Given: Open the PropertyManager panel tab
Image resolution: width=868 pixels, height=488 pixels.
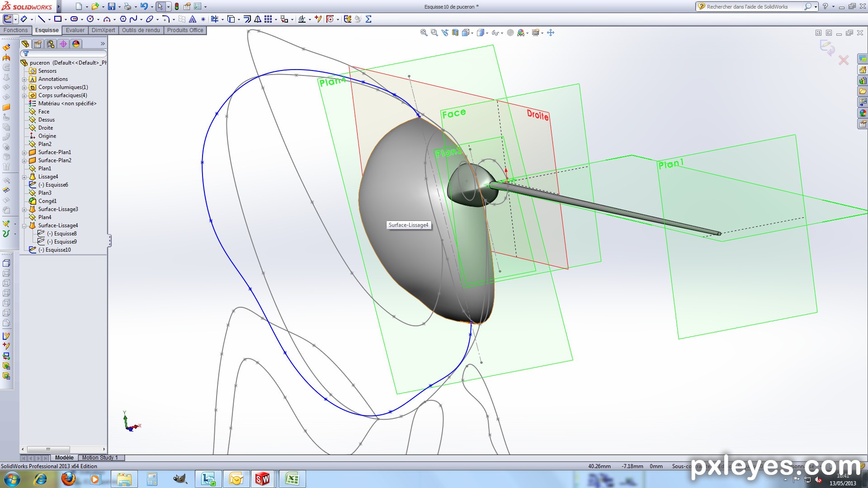Looking at the screenshot, I should [x=38, y=44].
